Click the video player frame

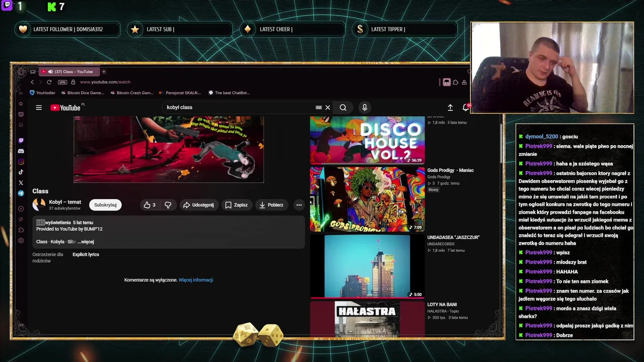pyautogui.click(x=169, y=149)
